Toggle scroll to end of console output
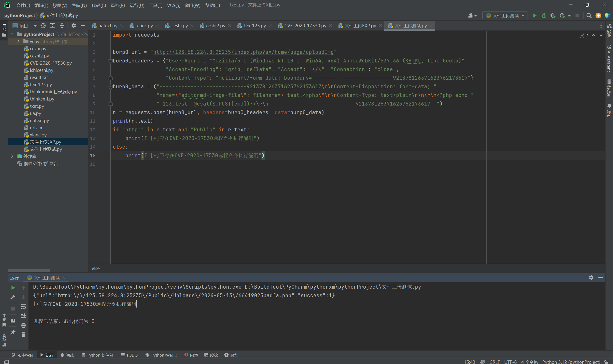 click(x=23, y=316)
